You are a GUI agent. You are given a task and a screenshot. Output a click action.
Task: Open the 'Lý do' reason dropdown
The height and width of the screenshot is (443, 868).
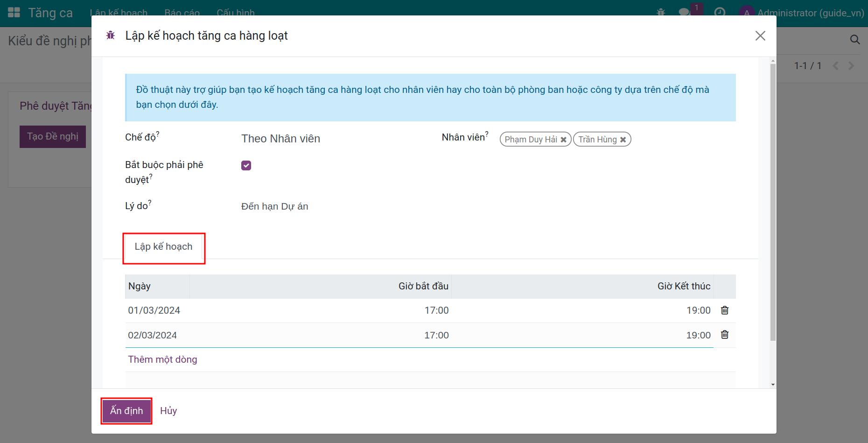(x=327, y=206)
